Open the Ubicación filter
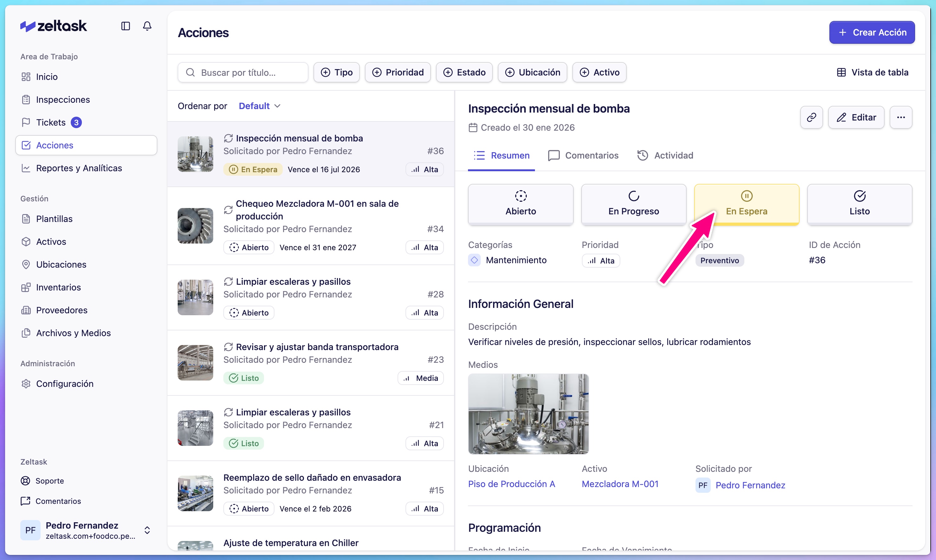Viewport: 936px width, 560px height. (x=532, y=72)
